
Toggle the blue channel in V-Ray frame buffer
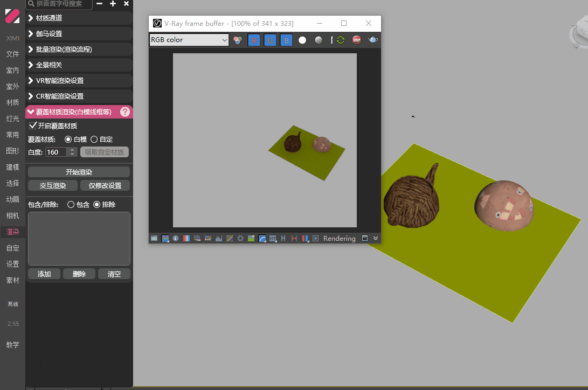pos(286,40)
